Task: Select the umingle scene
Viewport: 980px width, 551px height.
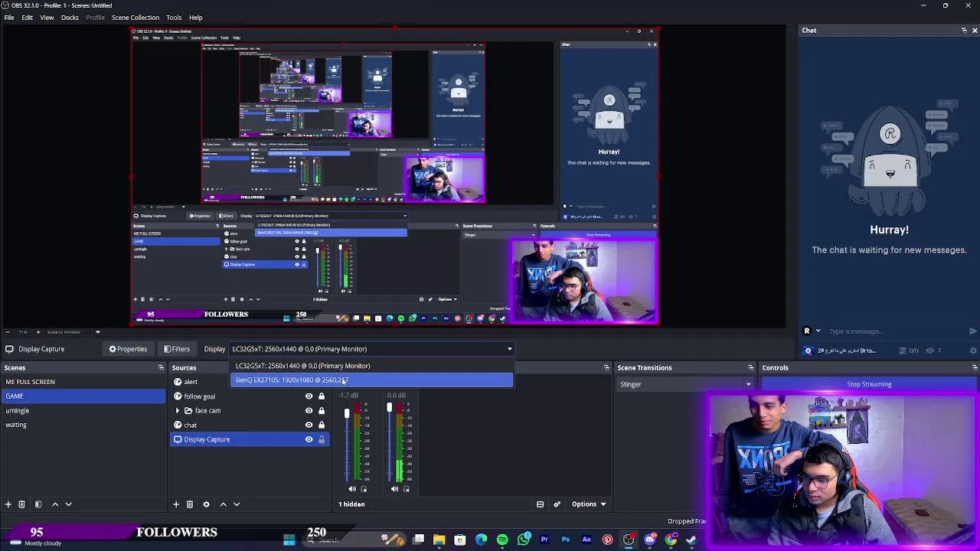Action: click(x=83, y=411)
